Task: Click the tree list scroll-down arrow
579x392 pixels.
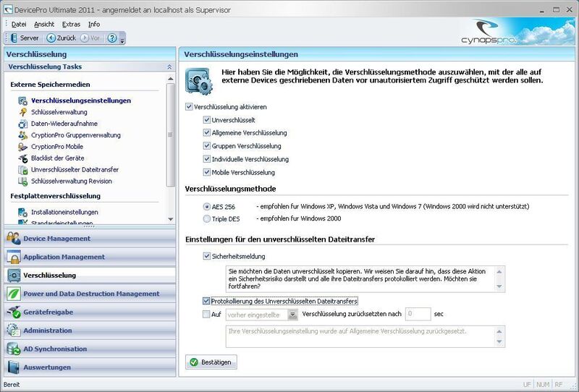Action: 170,219
